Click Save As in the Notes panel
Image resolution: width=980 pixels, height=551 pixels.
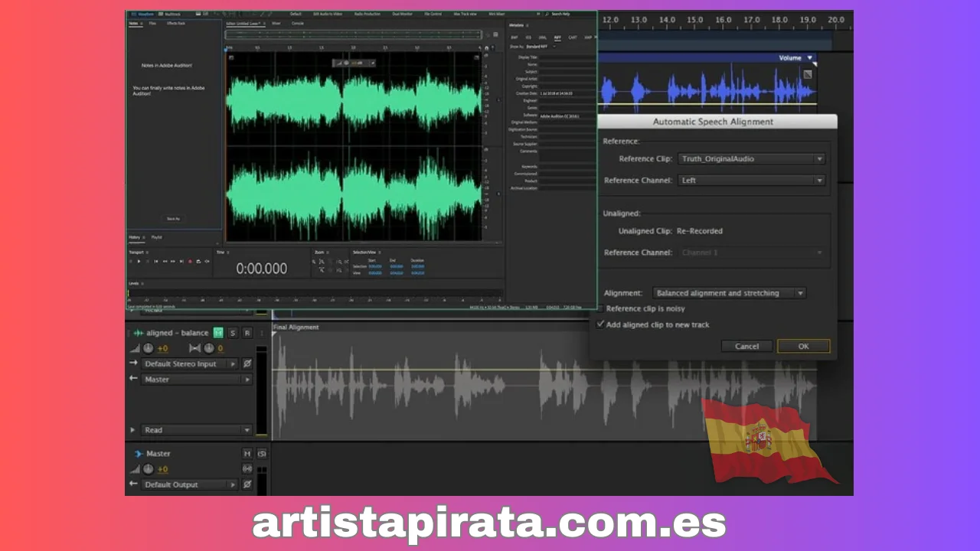click(174, 219)
